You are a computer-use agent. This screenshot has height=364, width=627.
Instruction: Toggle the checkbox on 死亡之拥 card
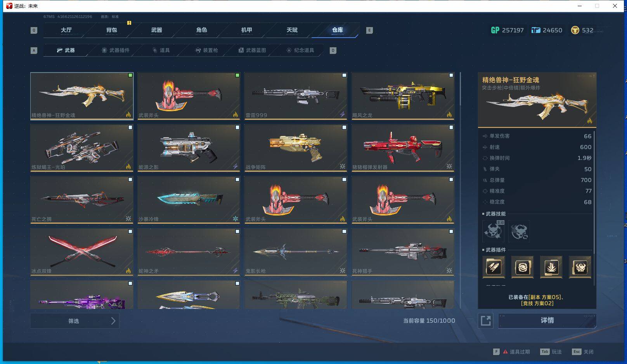(130, 179)
